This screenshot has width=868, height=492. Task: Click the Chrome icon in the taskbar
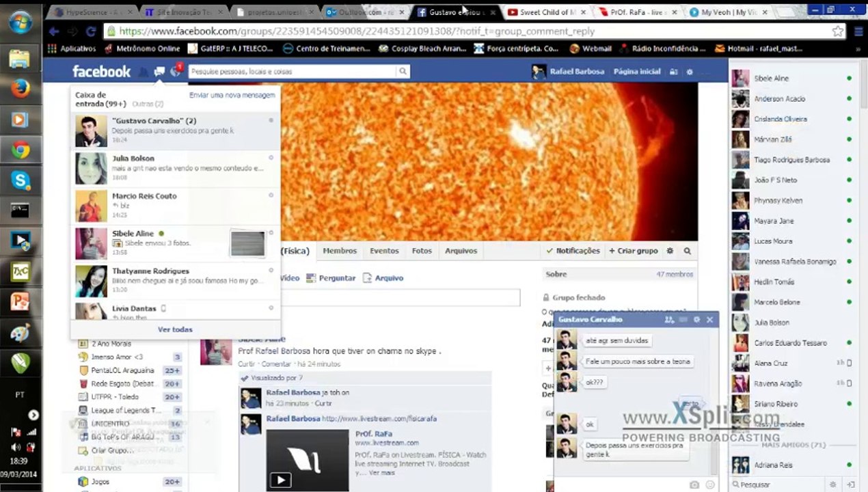coord(20,150)
